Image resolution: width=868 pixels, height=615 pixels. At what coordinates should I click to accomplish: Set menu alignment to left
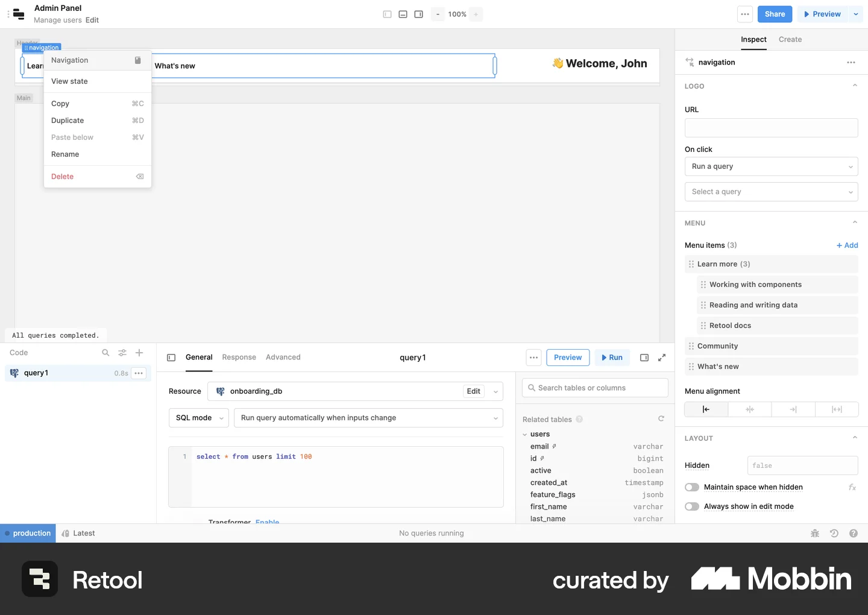tap(706, 409)
